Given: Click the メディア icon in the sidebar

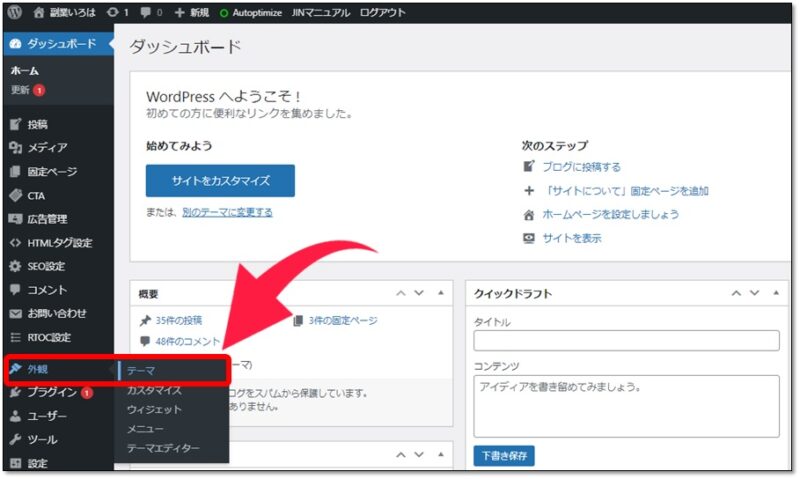Looking at the screenshot, I should click(15, 147).
